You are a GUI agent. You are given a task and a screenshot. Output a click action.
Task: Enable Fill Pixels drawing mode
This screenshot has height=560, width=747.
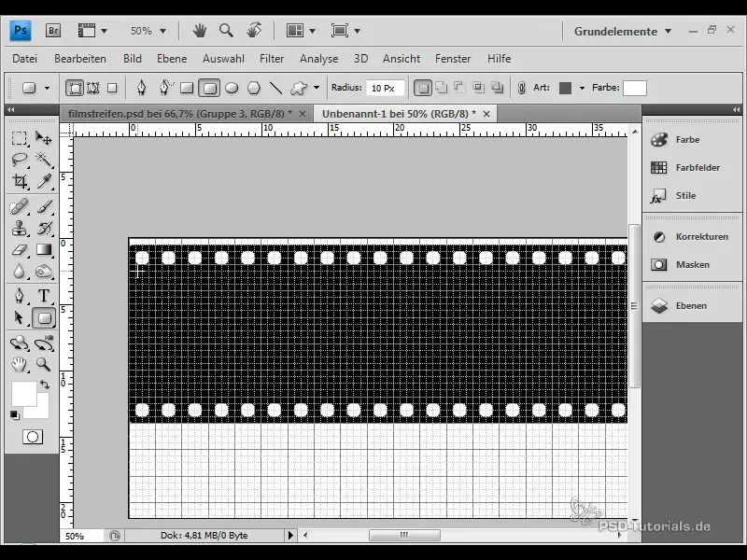112,88
